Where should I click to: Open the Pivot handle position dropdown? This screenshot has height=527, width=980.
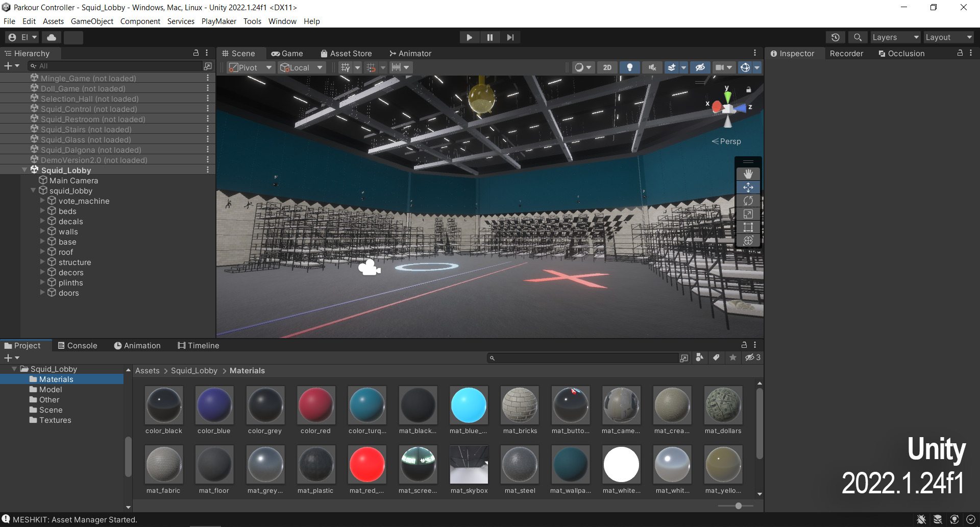251,67
